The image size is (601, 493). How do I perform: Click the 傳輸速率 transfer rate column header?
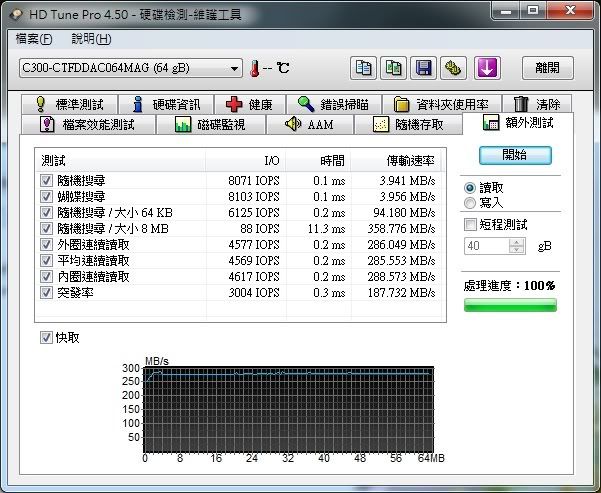396,161
